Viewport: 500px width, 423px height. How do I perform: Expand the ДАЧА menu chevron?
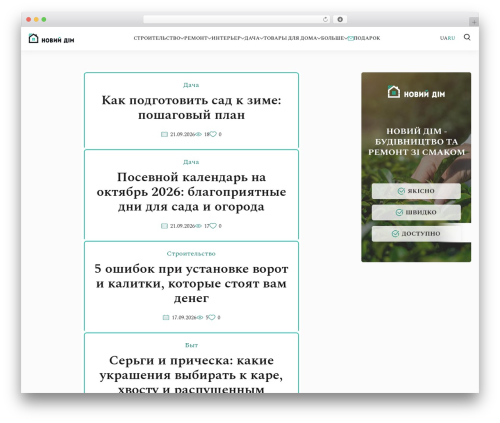tap(262, 38)
